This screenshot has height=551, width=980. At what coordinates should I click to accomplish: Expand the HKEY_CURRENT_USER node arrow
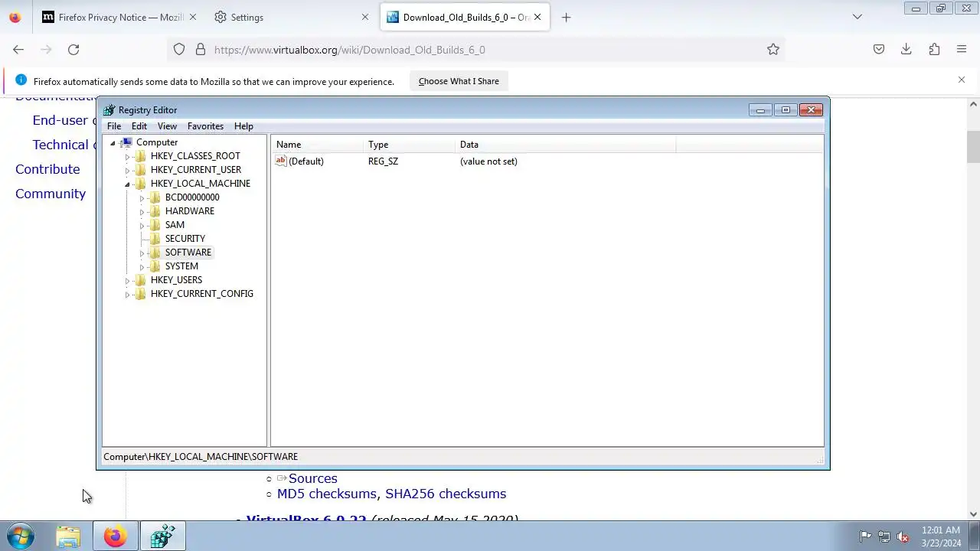coord(127,171)
